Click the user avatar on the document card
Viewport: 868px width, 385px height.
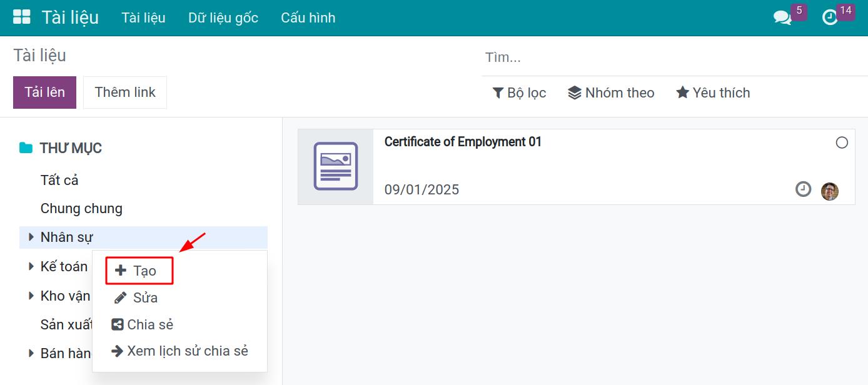coord(829,191)
